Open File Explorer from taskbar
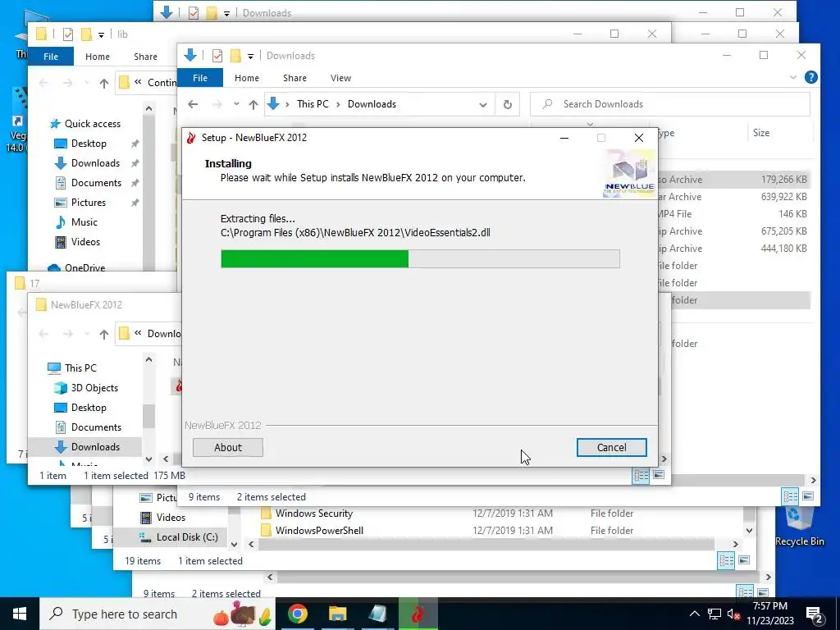Viewport: 840px width, 630px height. tap(337, 614)
